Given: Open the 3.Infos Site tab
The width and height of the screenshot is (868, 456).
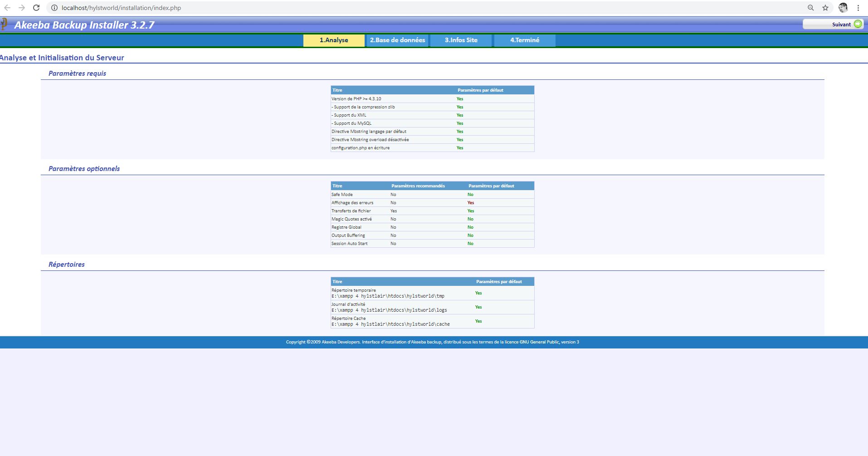Looking at the screenshot, I should coord(461,40).
